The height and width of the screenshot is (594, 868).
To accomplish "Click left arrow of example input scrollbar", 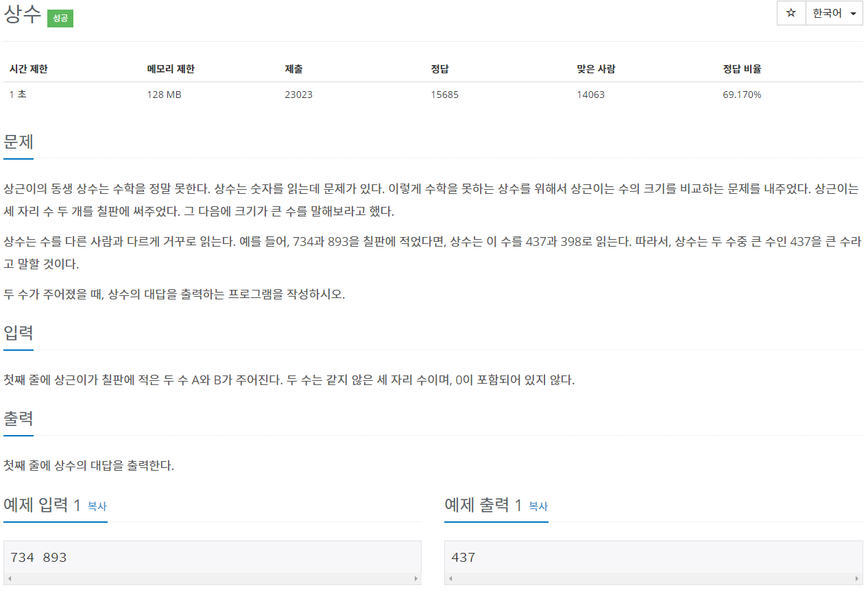I will tap(9, 579).
